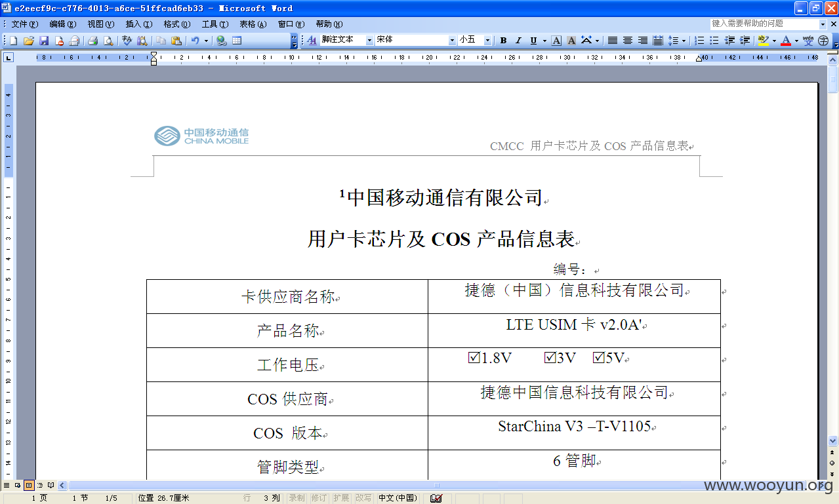Expand font color arrow
839x504 pixels.
(796, 41)
